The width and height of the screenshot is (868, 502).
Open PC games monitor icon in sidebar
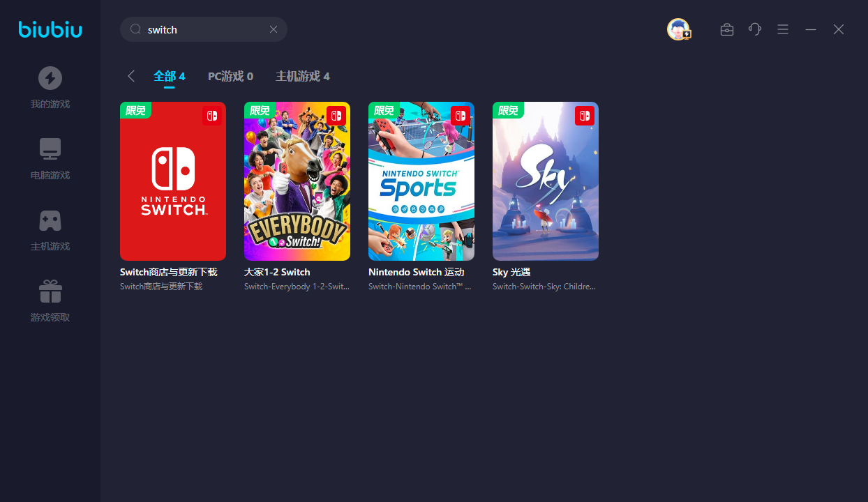50,149
